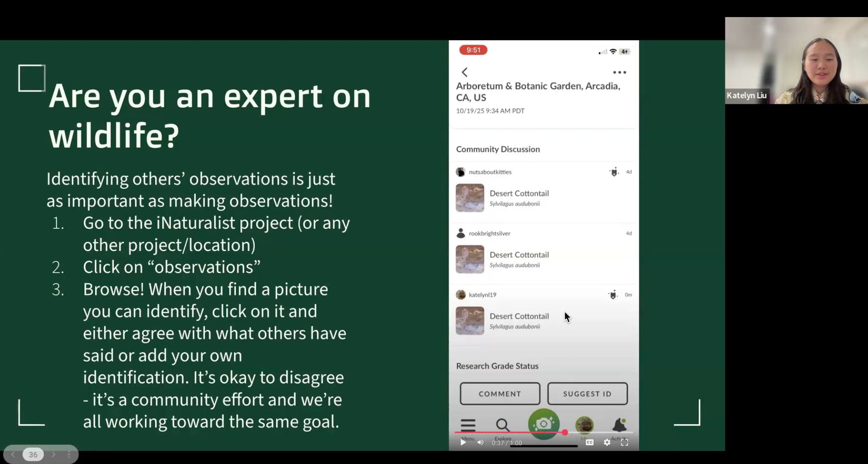Open the hamburger Menu icon

pyautogui.click(x=468, y=425)
